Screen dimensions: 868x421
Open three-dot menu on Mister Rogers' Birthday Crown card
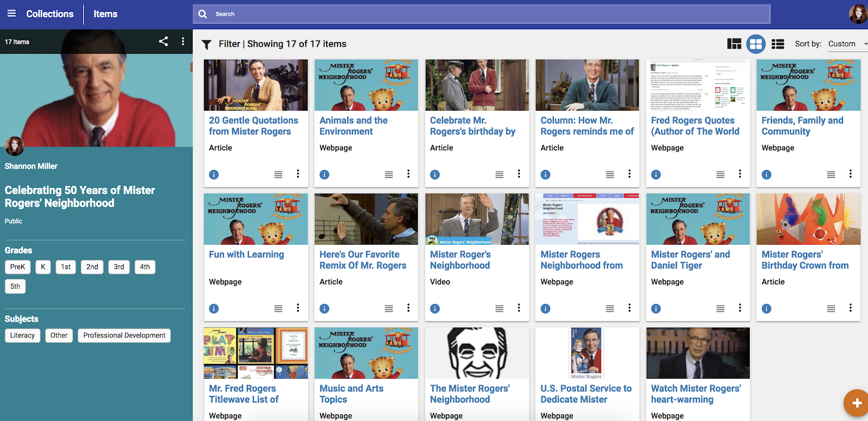click(851, 308)
